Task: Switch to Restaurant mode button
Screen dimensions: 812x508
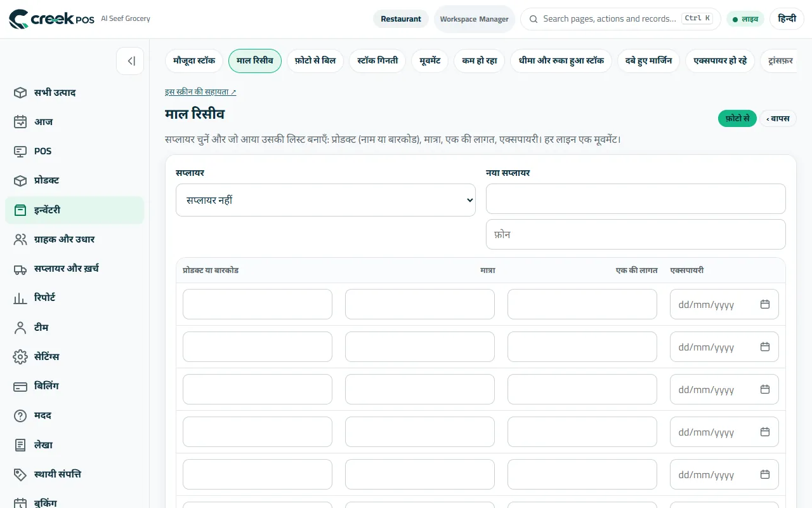Action: tap(401, 19)
